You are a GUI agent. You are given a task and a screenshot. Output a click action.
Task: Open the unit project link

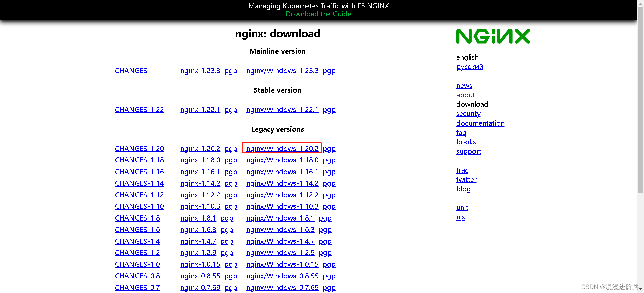[x=462, y=208]
